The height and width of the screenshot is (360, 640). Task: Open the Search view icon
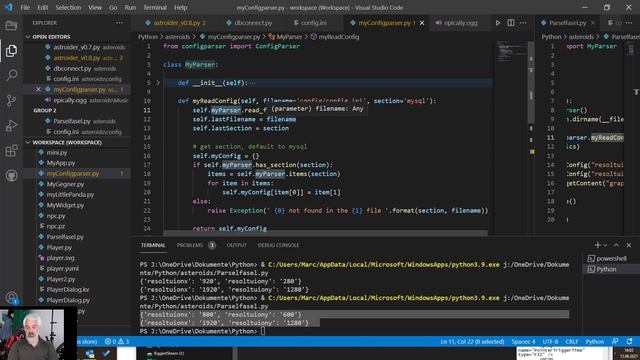[x=11, y=75]
